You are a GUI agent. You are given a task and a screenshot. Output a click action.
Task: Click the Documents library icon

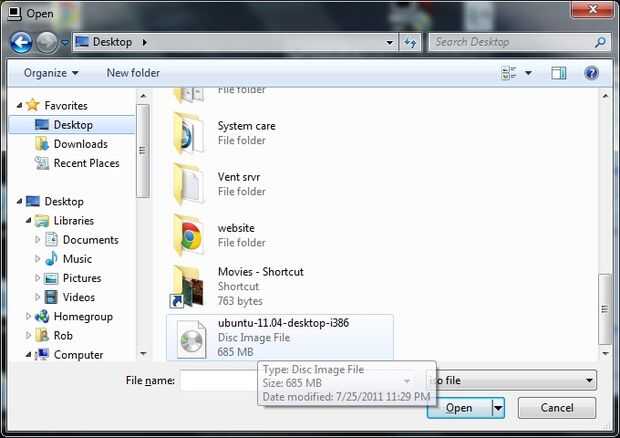pos(51,240)
